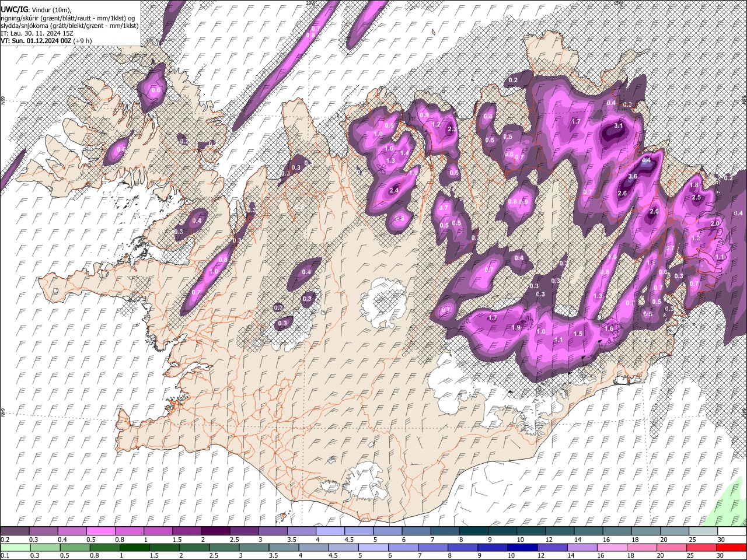Select the palest green 0.1 rain legend swatch
Image resolution: width=747 pixels, height=560 pixels.
[x=15, y=547]
